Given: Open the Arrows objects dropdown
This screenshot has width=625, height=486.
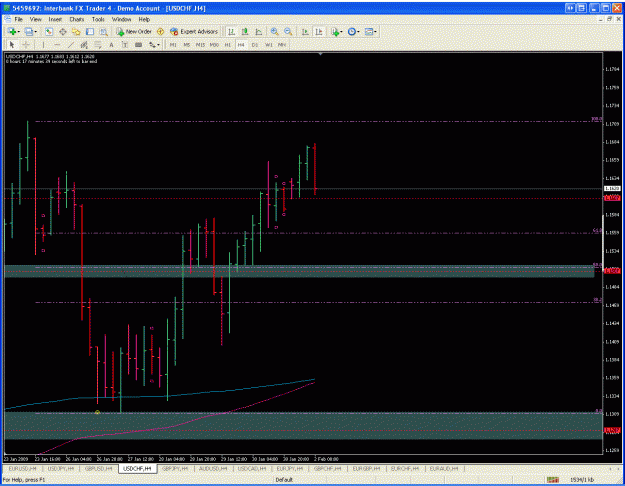Looking at the screenshot, I should (x=154, y=45).
